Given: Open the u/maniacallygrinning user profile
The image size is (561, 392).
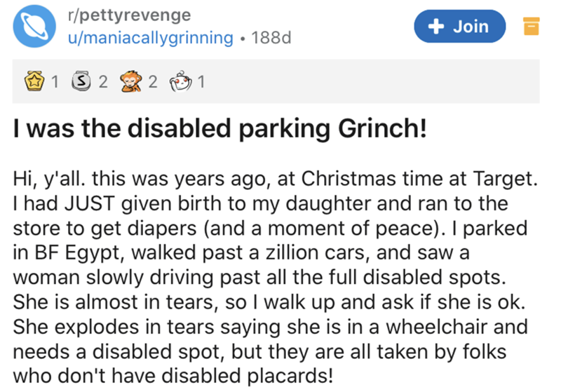Looking at the screenshot, I should 149,38.
